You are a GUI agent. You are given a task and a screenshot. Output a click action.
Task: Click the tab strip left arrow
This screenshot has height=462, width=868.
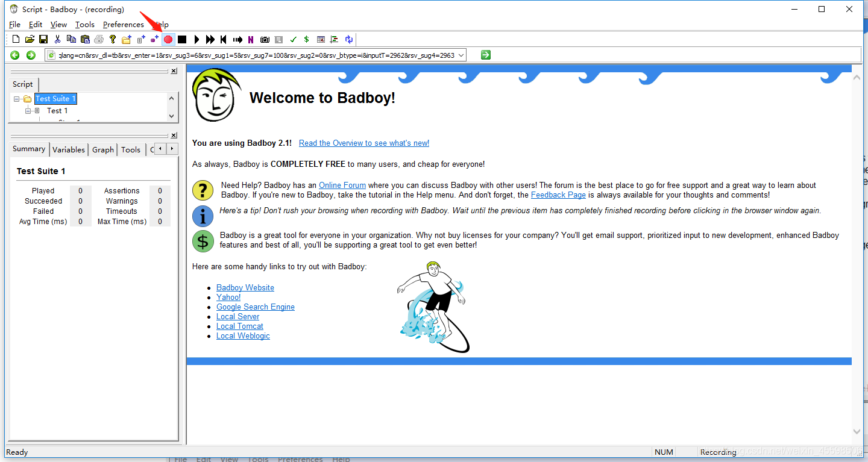coord(160,149)
